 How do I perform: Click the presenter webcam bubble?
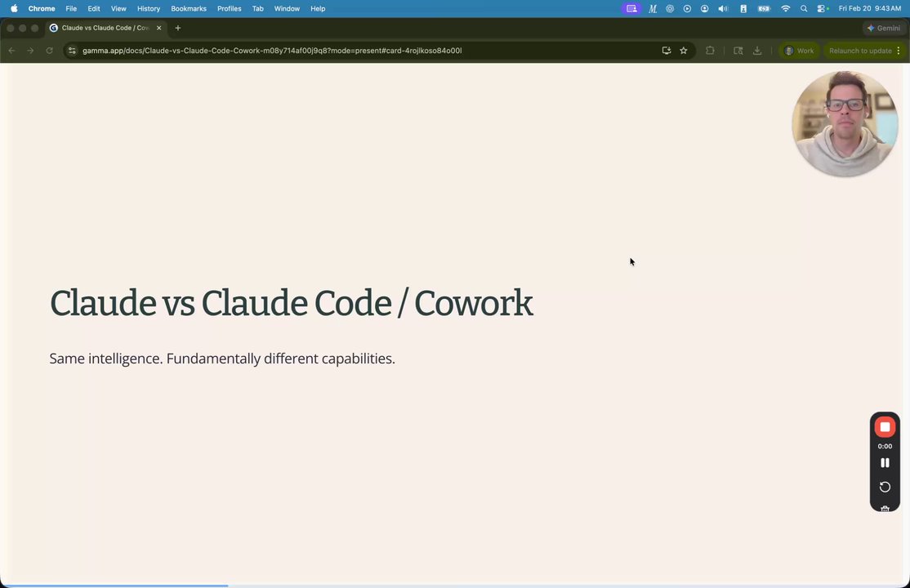(x=845, y=123)
